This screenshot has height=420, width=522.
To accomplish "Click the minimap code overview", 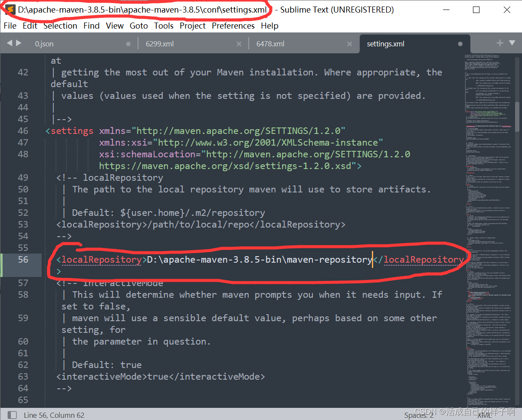I will coord(489,230).
